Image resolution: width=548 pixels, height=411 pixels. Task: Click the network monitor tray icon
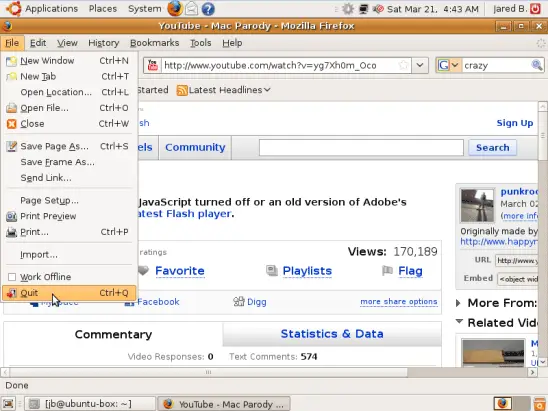click(x=363, y=9)
